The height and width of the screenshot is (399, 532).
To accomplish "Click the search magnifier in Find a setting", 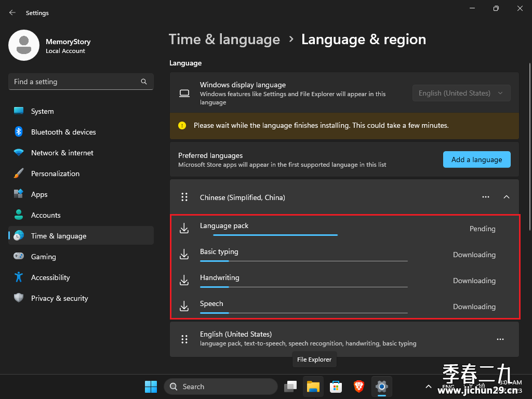I will [x=144, y=82].
